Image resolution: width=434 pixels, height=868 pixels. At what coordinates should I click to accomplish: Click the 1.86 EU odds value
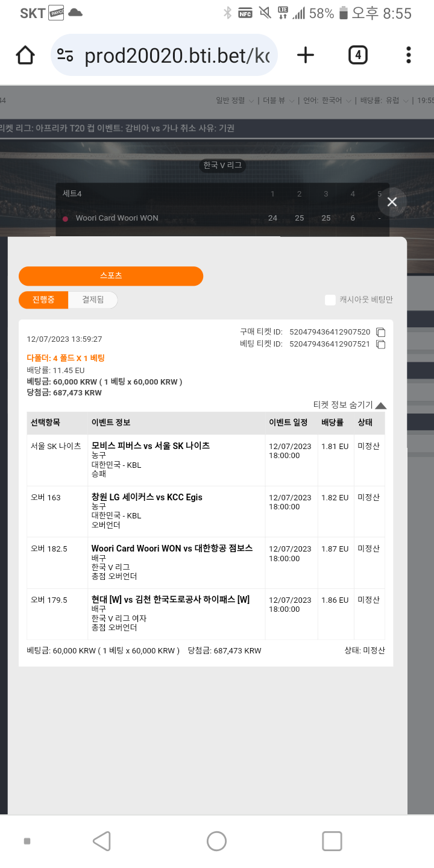click(x=335, y=600)
